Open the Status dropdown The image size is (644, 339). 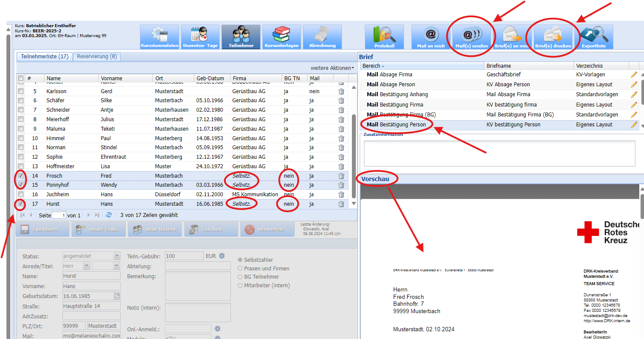click(117, 256)
